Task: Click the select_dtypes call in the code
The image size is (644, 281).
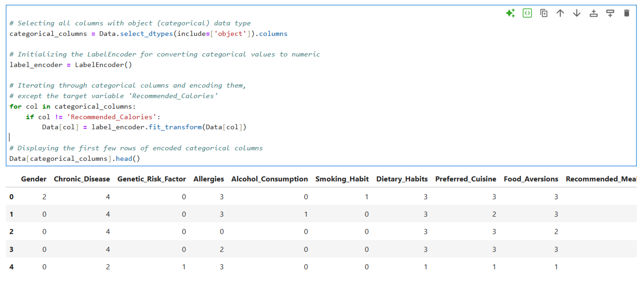Action: click(147, 34)
